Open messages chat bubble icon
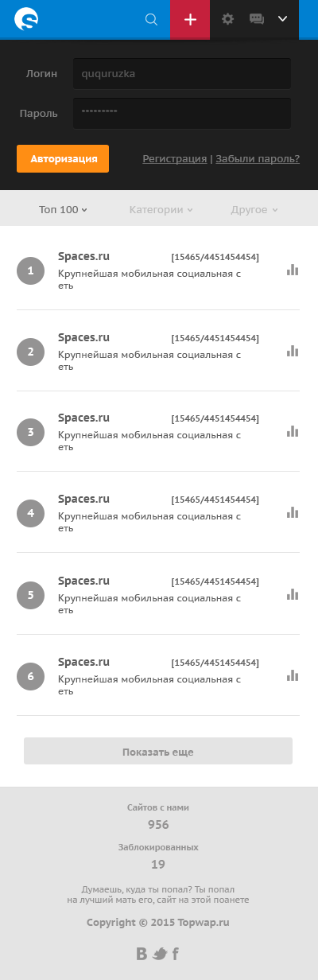Image resolution: width=318 pixels, height=980 pixels. 257,19
